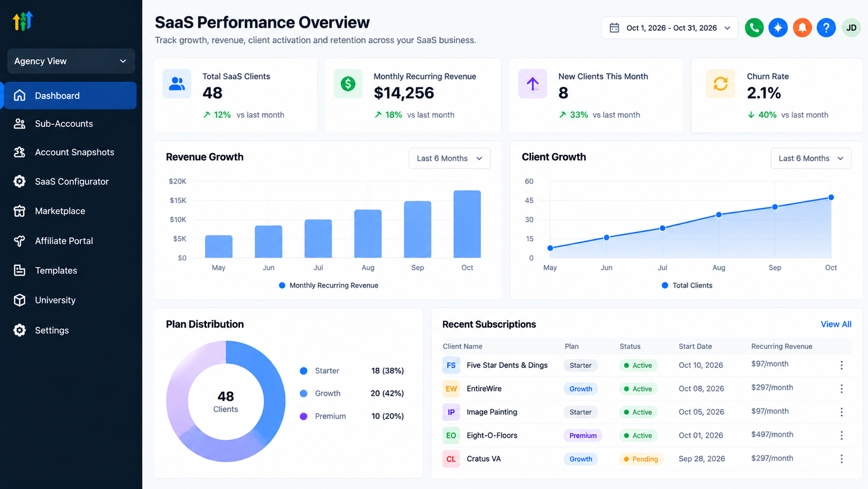Open row menu for Cratus VA

click(x=842, y=459)
